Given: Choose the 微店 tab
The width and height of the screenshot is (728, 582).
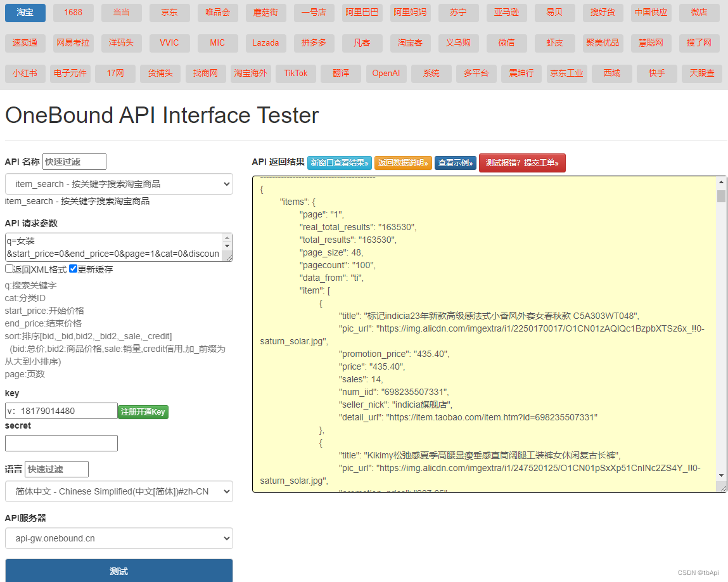Looking at the screenshot, I should pos(699,13).
